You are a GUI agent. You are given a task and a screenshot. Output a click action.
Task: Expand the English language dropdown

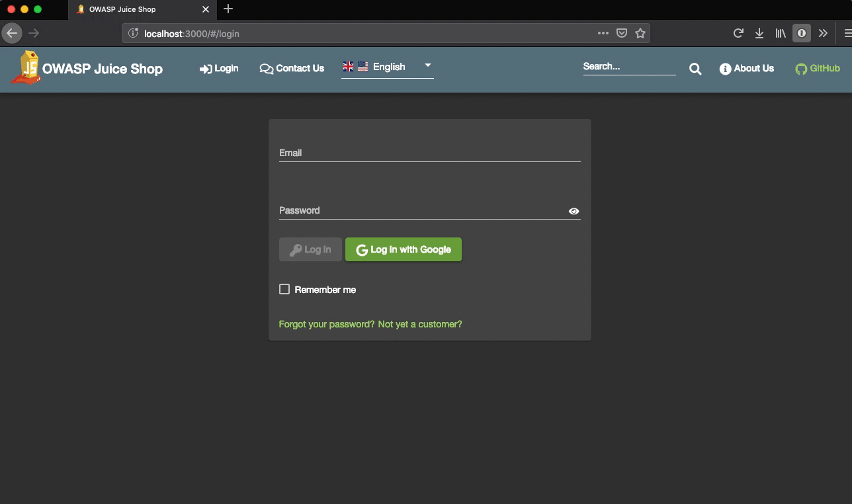[427, 66]
